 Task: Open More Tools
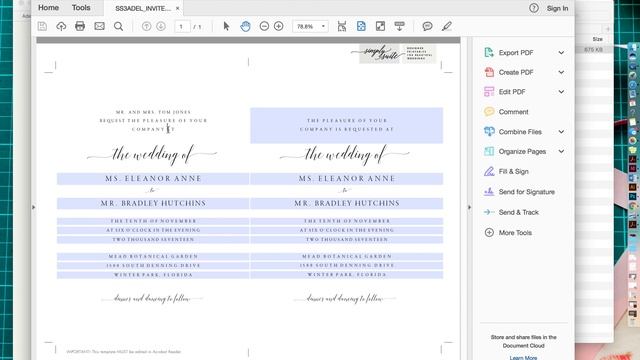click(x=515, y=233)
